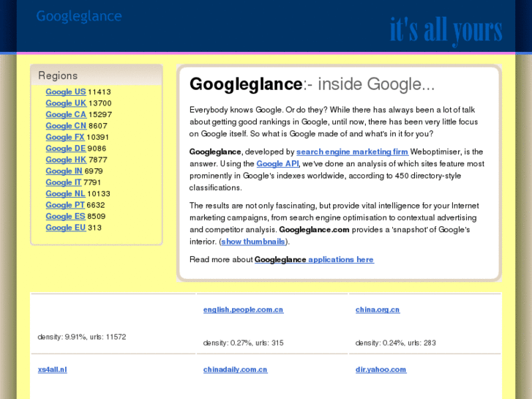
Task: Click the count 11413 beside Google US
Action: click(x=100, y=92)
